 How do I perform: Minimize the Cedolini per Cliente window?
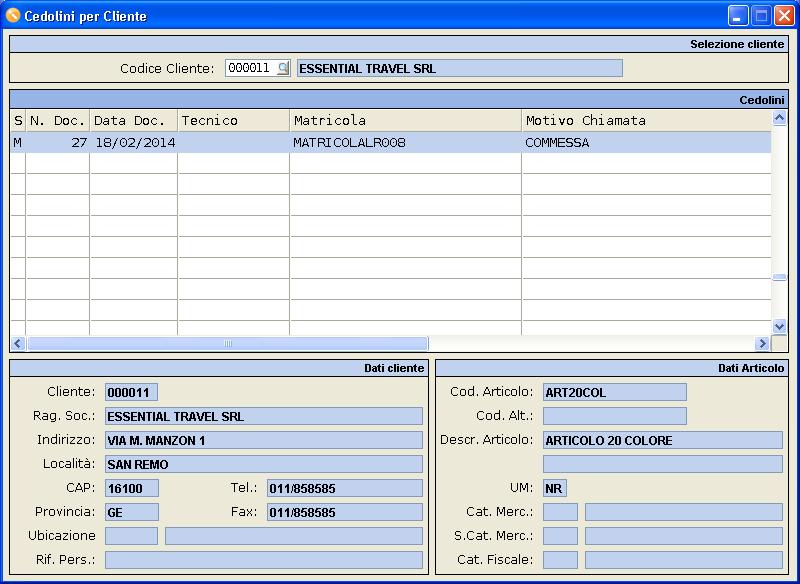(x=738, y=16)
